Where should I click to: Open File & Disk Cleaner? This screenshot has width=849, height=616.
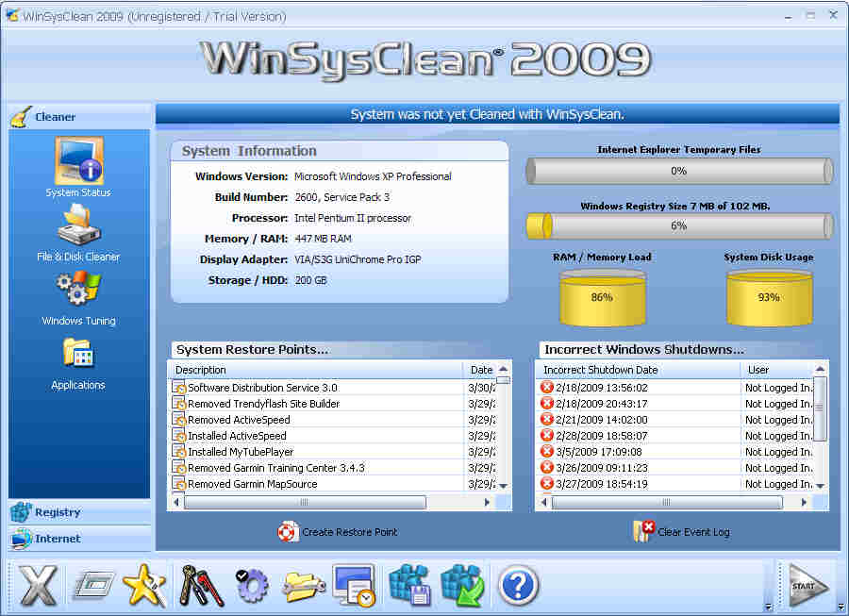pyautogui.click(x=78, y=226)
